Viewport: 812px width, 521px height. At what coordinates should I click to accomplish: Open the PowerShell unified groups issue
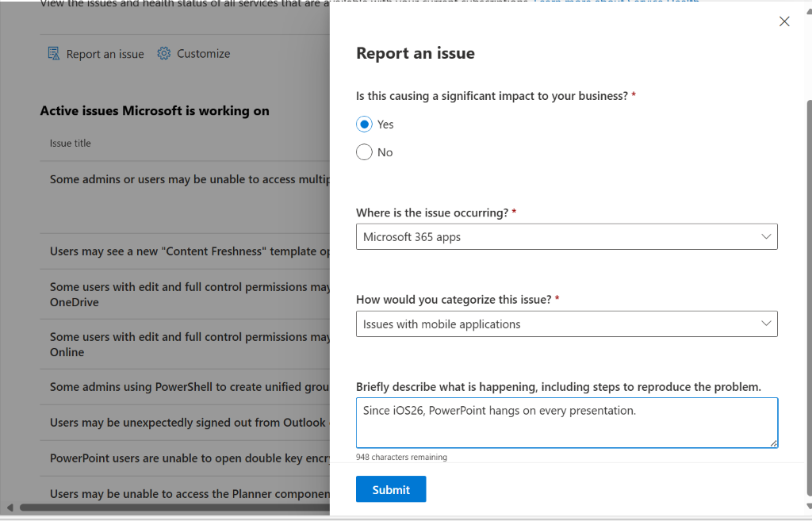tap(190, 387)
